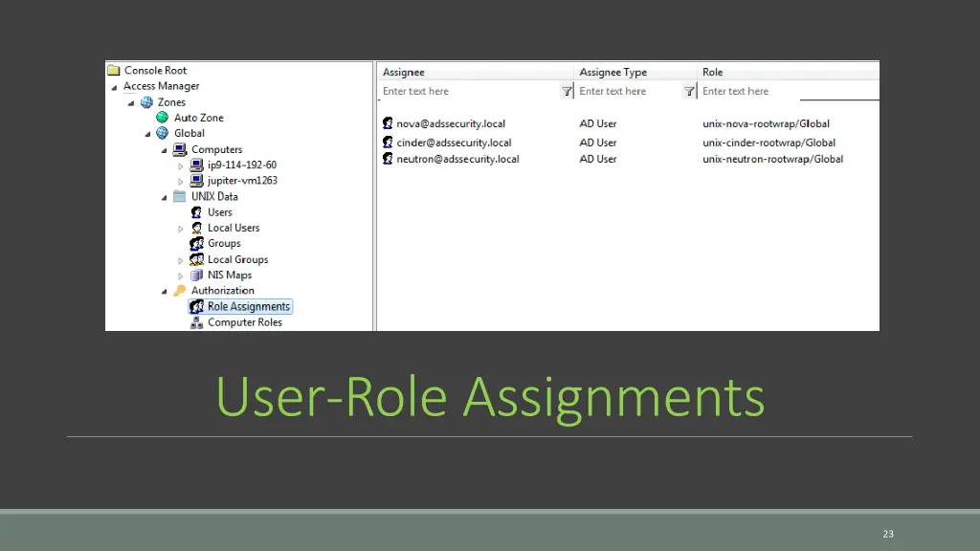Image resolution: width=980 pixels, height=551 pixels.
Task: Click the Zones globe icon
Action: (146, 101)
